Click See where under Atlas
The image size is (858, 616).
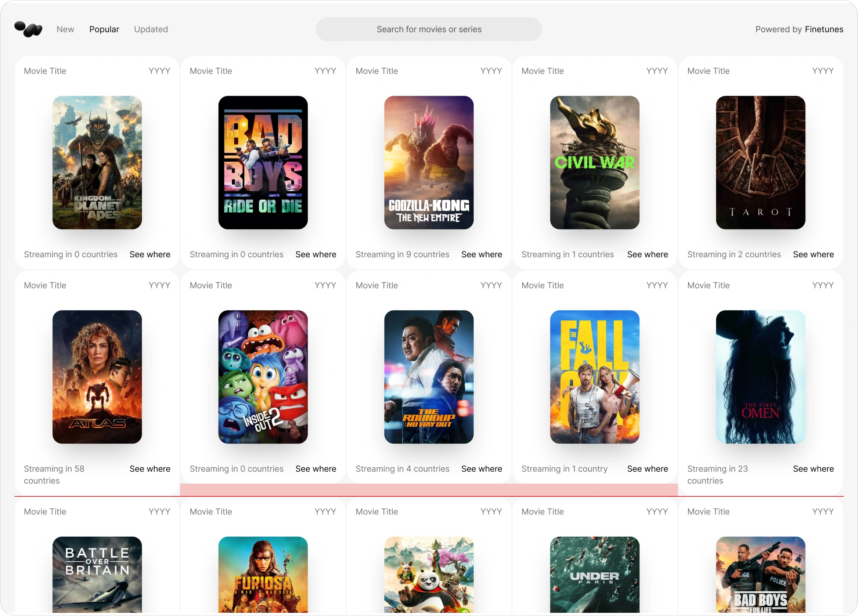[150, 469]
